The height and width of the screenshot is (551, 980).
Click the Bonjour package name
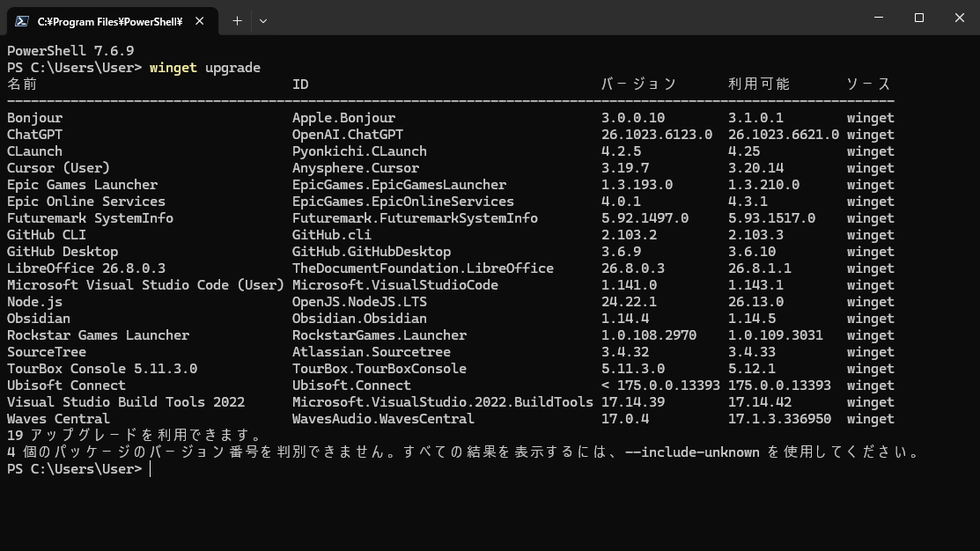coord(35,118)
